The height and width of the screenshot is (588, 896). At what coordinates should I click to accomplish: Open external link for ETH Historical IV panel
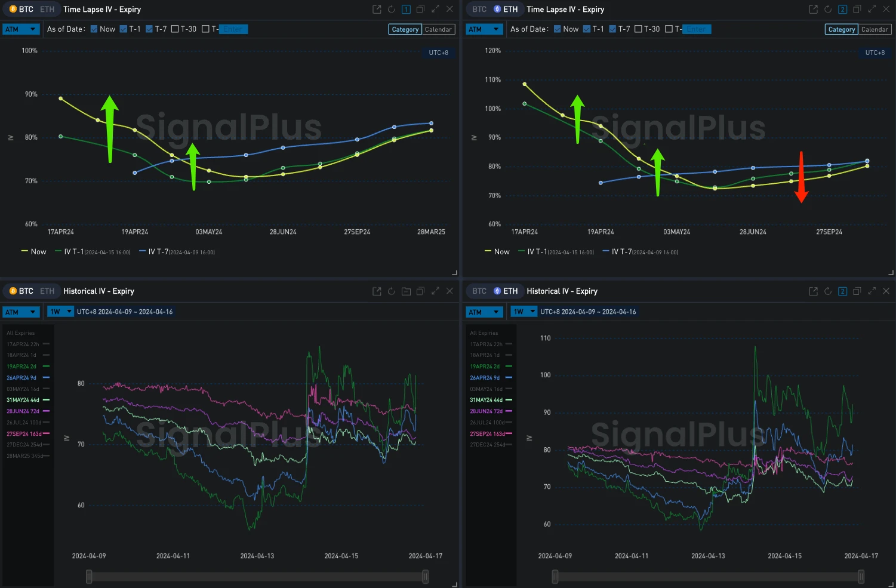point(813,291)
